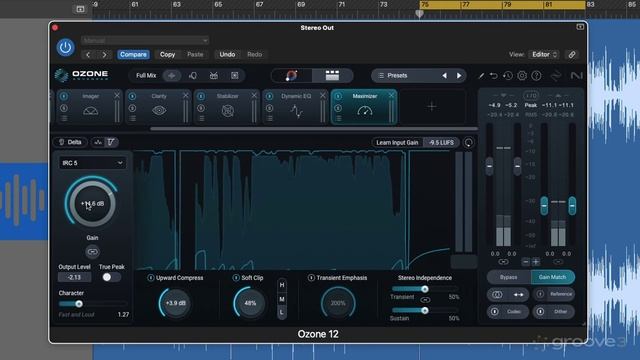Viewport: 640px width, 360px height.
Task: Click the channel swap arrows icon
Action: click(x=519, y=295)
